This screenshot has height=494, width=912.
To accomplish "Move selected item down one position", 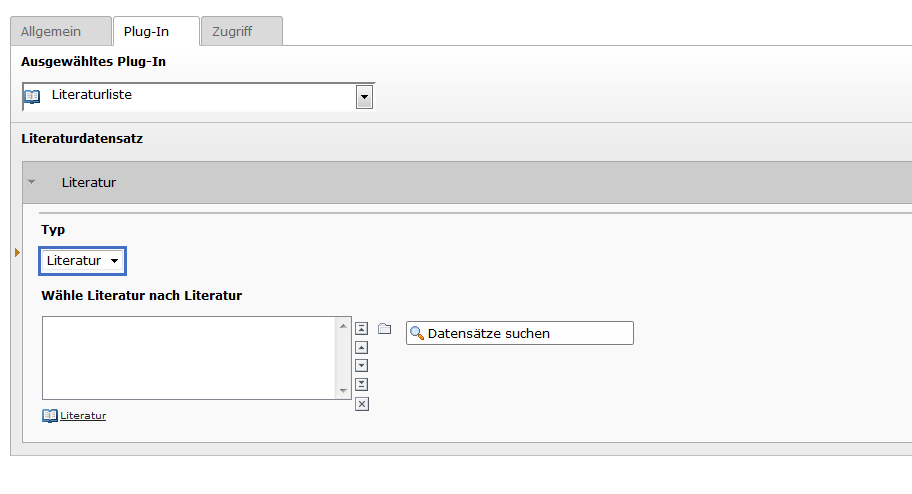I will (x=362, y=366).
